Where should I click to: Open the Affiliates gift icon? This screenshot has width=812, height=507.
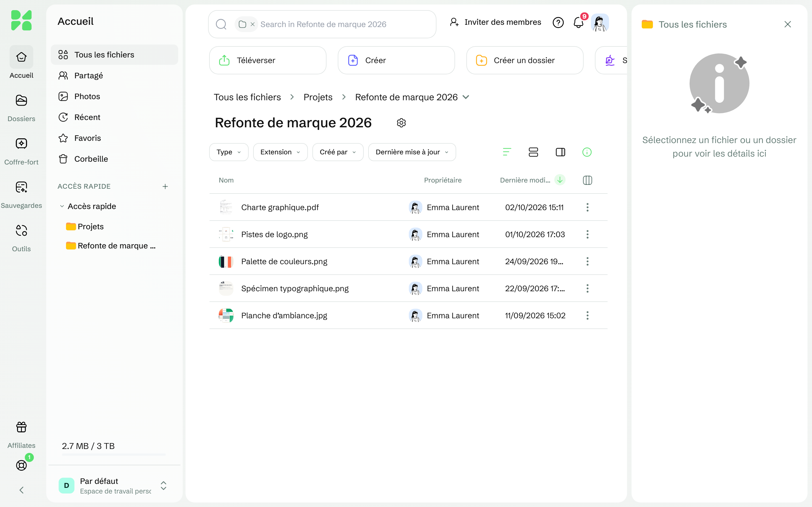pos(21,435)
